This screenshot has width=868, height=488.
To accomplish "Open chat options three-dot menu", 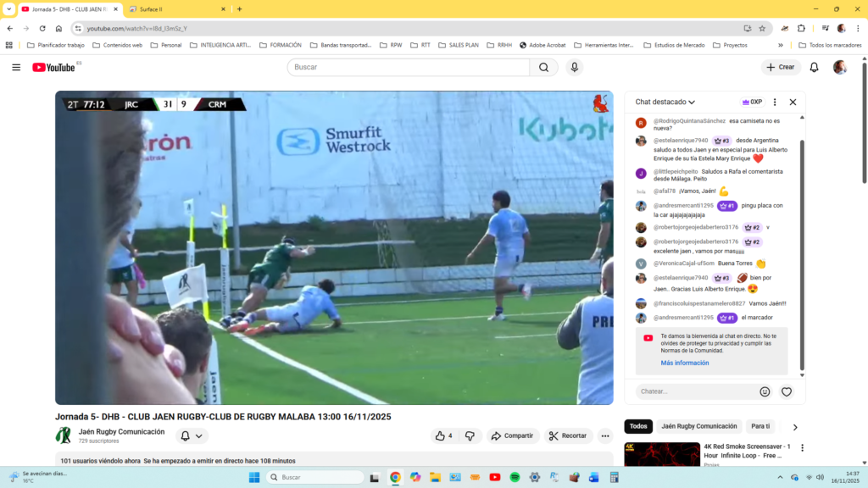I will 774,102.
